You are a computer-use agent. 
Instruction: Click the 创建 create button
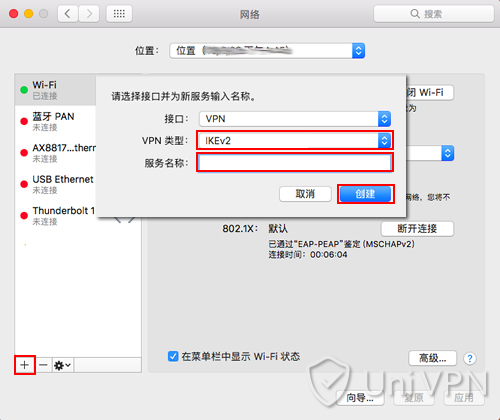point(365,194)
